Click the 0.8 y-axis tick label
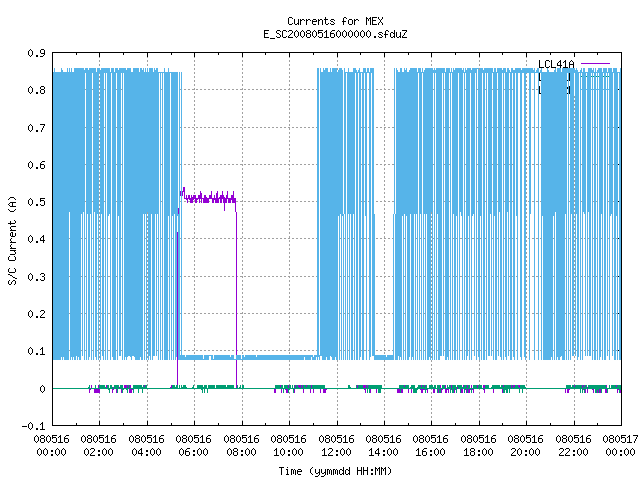 coord(36,90)
